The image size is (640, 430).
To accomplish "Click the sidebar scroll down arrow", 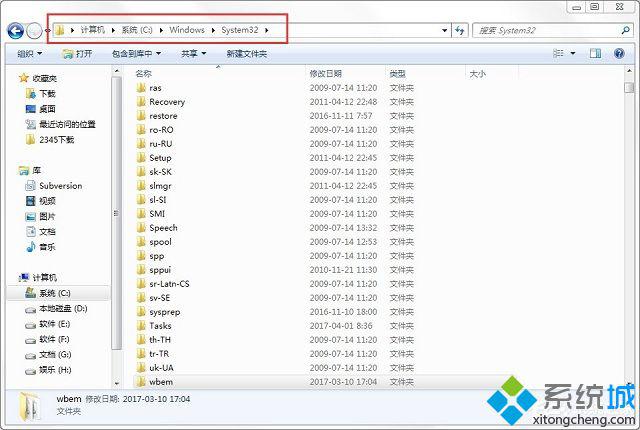I will click(x=117, y=383).
